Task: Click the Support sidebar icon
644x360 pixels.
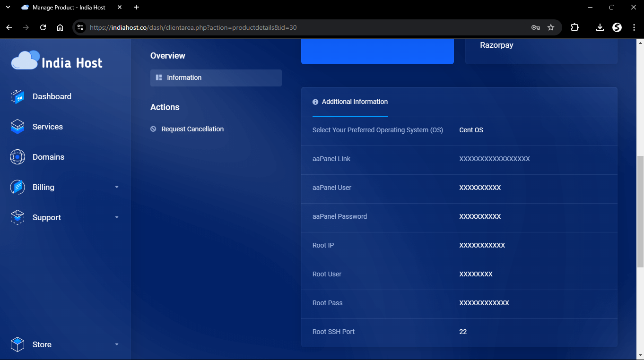Action: [x=17, y=217]
